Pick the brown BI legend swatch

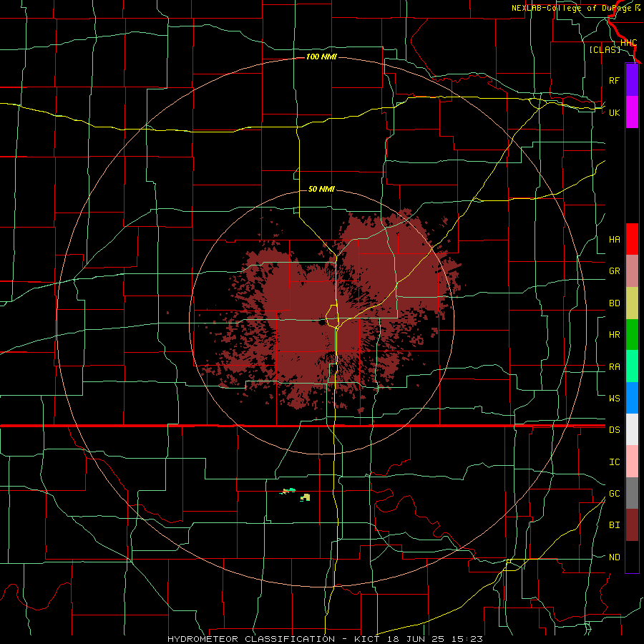(632, 525)
